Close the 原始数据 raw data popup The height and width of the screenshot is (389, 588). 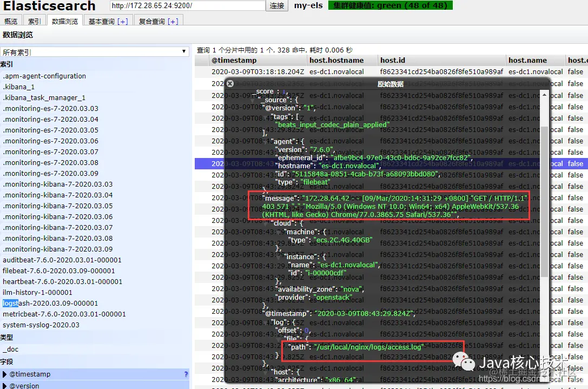pyautogui.click(x=230, y=84)
